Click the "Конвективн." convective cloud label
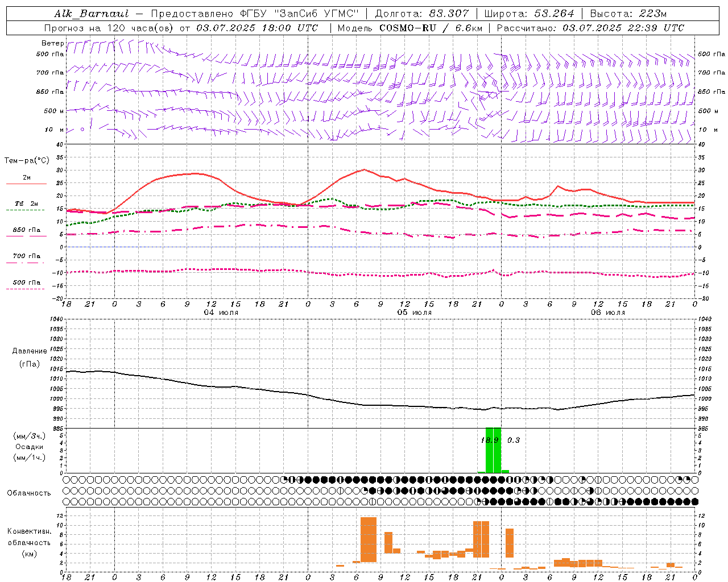 point(30,531)
